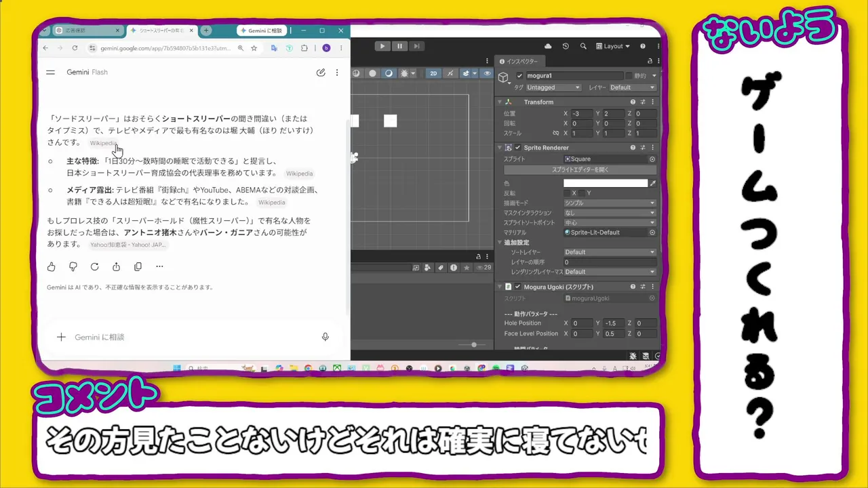The image size is (868, 488).
Task: Open the Yahoo!知恵袋 source link
Action: coord(128,245)
